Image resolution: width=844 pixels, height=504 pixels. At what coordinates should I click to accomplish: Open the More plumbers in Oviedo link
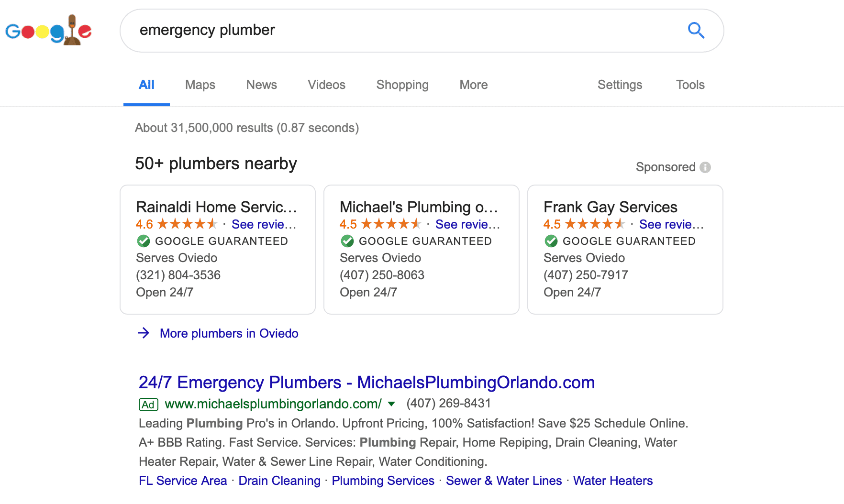tap(229, 333)
